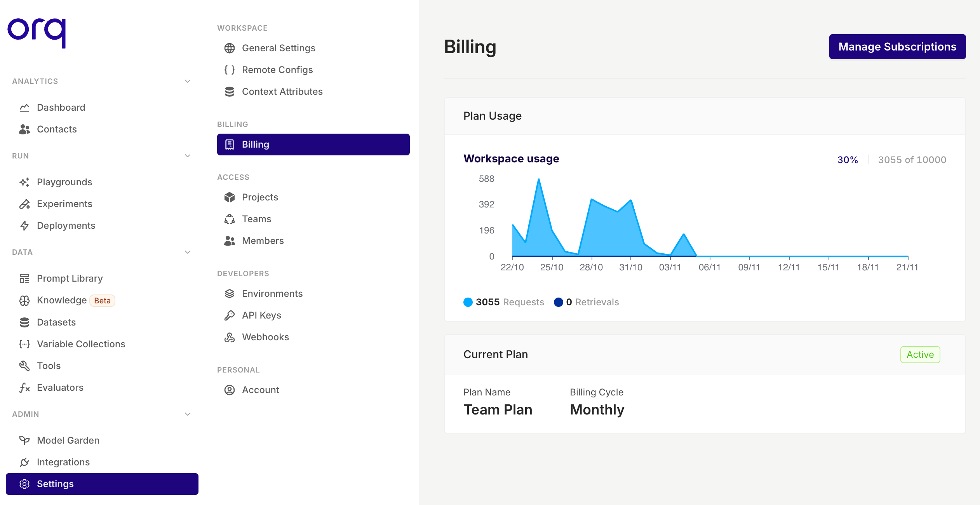Viewport: 980px width, 505px height.
Task: Click the Projects cube icon
Action: (230, 197)
